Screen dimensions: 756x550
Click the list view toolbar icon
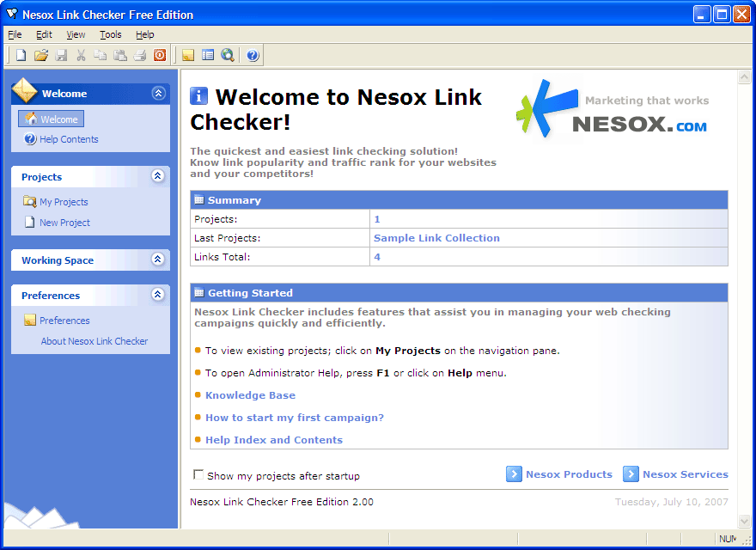pos(208,56)
